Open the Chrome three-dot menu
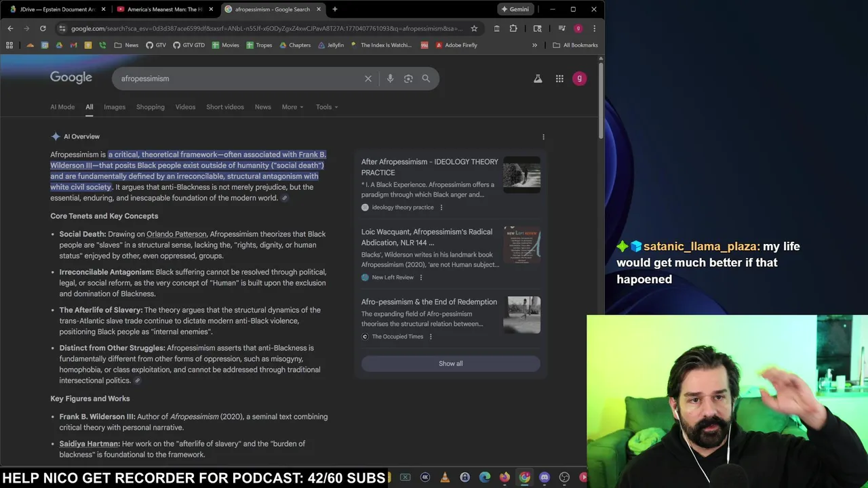The image size is (868, 488). pyautogui.click(x=594, y=28)
